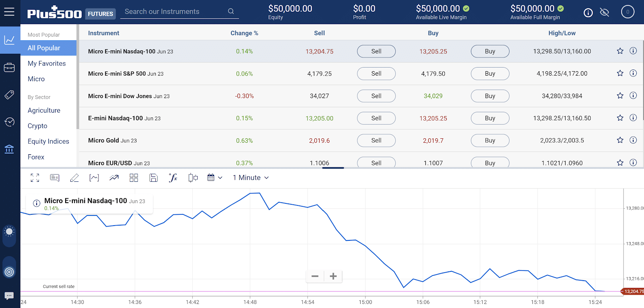Viewport: 644px width, 308px height.
Task: Toggle hide balances eye icon
Action: click(604, 12)
